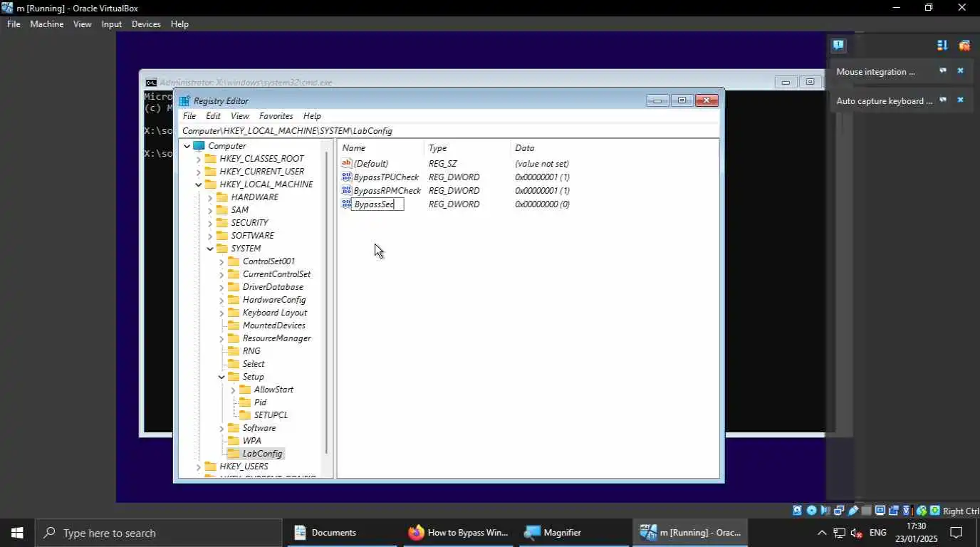
Task: Collapse HKEY_LOCAL_MACHINE node
Action: pyautogui.click(x=199, y=184)
